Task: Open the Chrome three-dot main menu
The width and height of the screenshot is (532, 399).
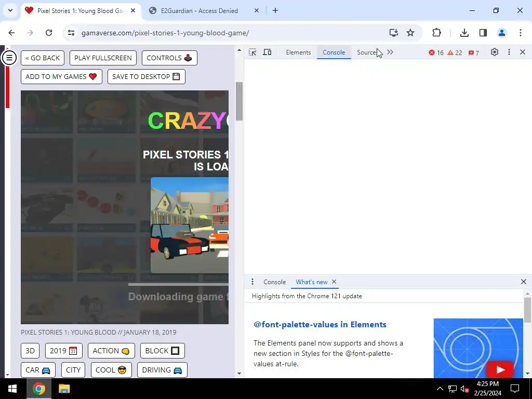Action: tap(521, 33)
